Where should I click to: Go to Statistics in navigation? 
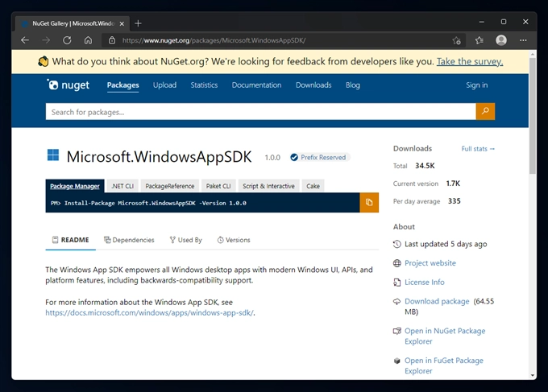coord(204,85)
